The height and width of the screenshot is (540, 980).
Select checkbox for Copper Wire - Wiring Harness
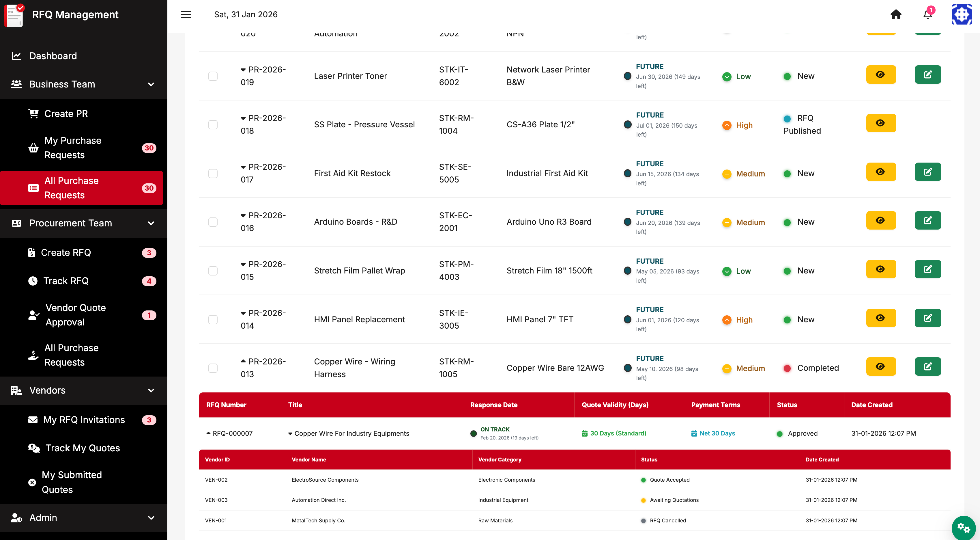coord(213,368)
